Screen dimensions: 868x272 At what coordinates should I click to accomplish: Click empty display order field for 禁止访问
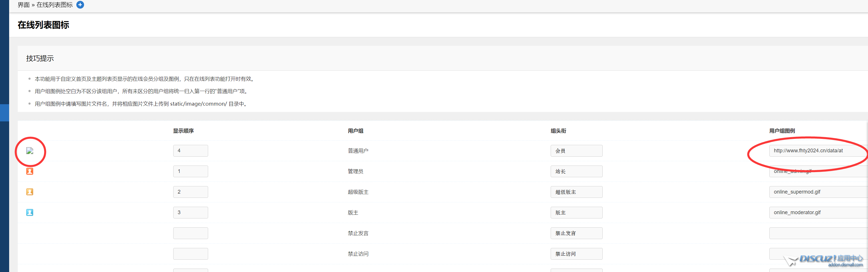[x=191, y=254]
